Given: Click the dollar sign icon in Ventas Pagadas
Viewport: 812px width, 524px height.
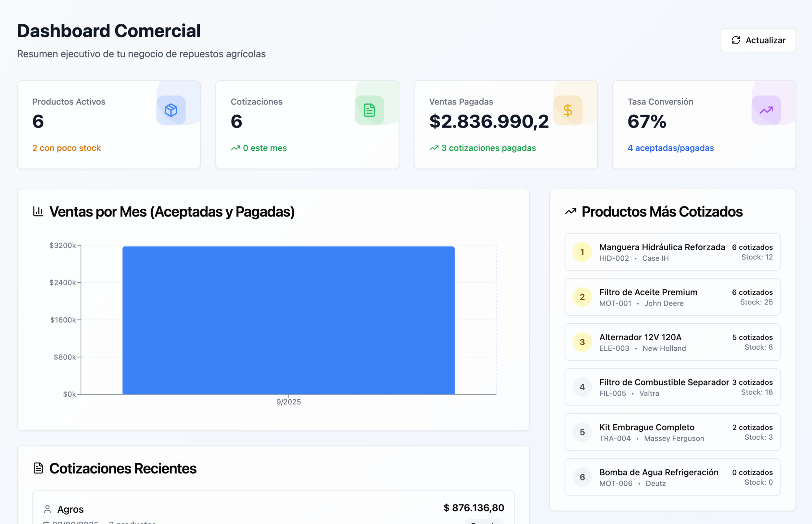Looking at the screenshot, I should pos(568,110).
